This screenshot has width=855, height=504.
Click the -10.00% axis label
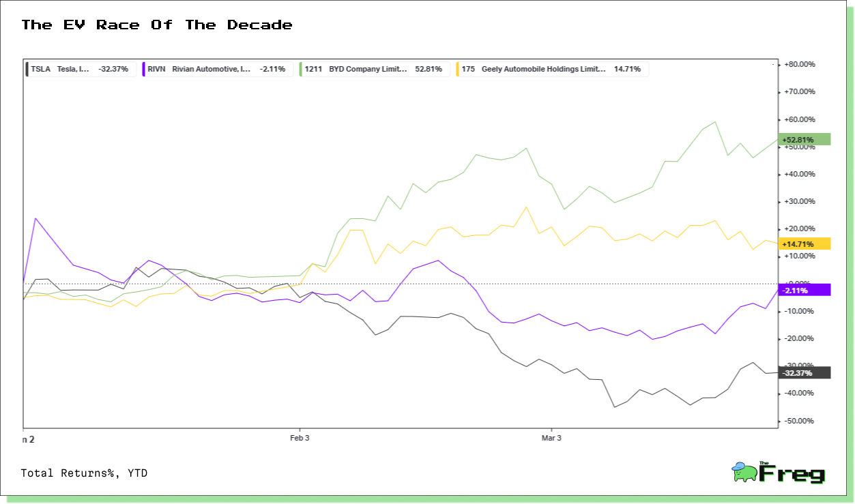[800, 311]
